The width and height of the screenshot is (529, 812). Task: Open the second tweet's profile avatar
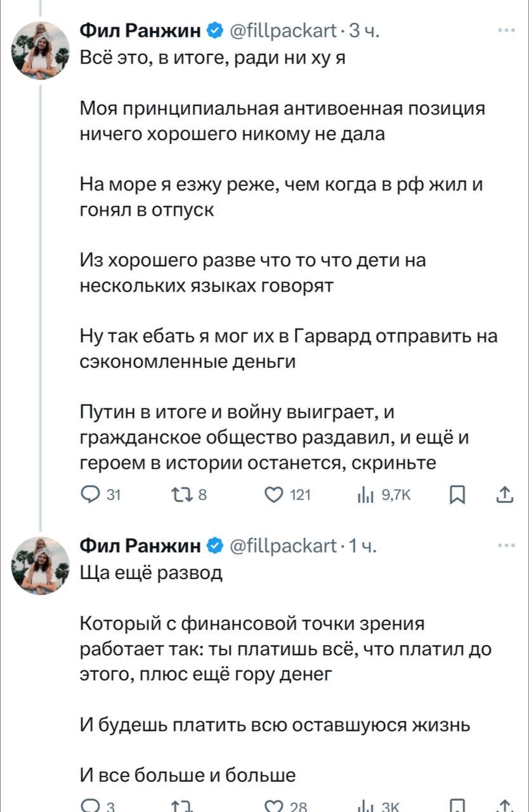[41, 566]
